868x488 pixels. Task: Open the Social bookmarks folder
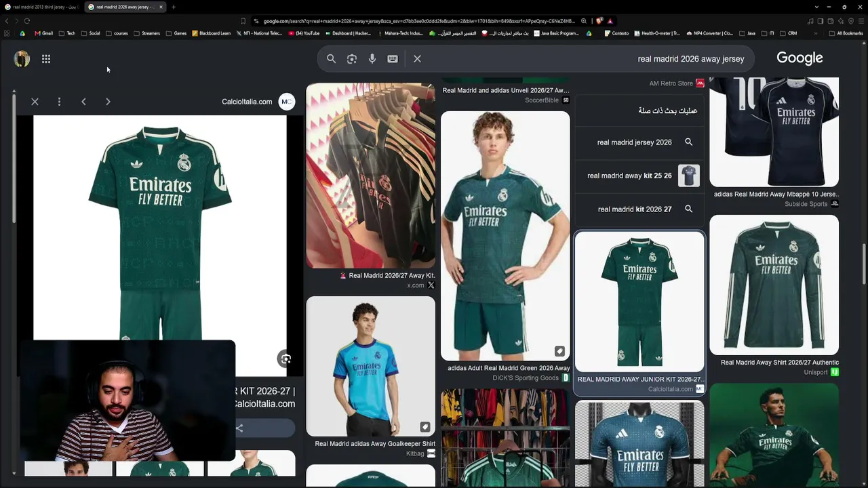click(x=90, y=33)
